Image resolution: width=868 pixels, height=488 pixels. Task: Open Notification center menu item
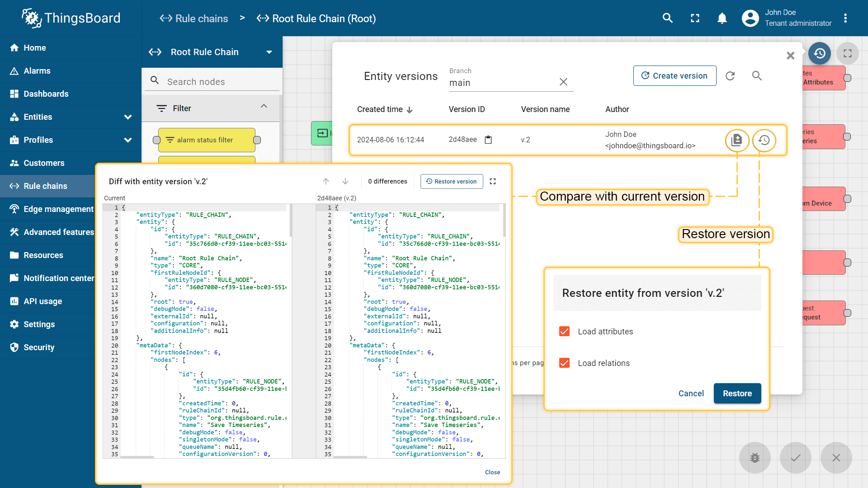tap(59, 278)
